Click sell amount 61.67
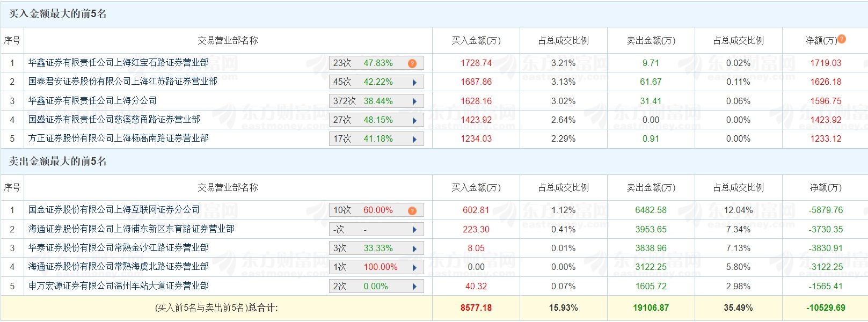Screen dimensions: 868x322 coord(651,82)
